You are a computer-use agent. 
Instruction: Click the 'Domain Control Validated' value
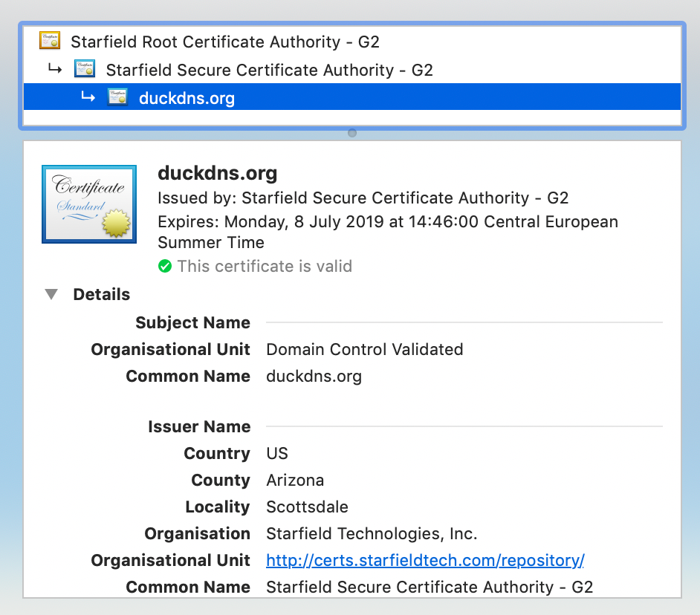[364, 349]
